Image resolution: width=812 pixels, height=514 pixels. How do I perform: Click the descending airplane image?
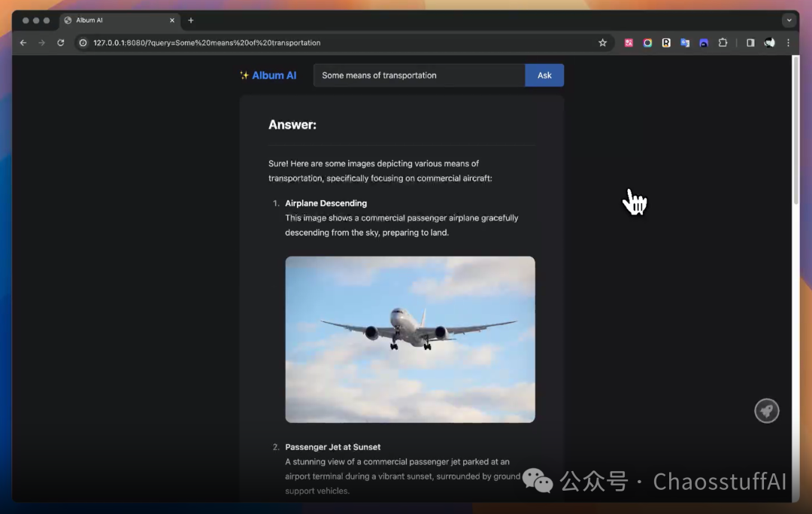411,339
